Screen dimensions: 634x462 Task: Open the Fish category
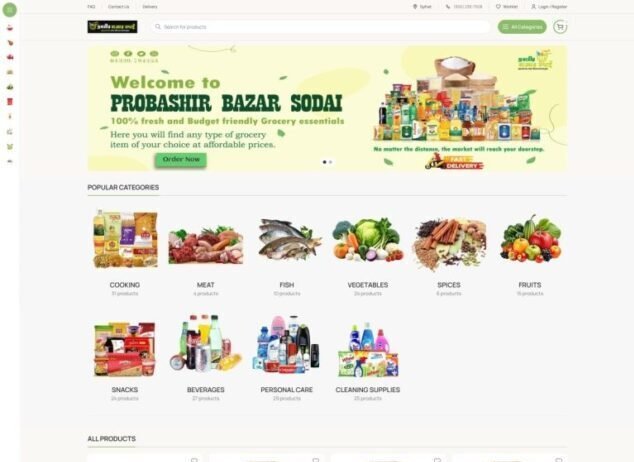[287, 252]
